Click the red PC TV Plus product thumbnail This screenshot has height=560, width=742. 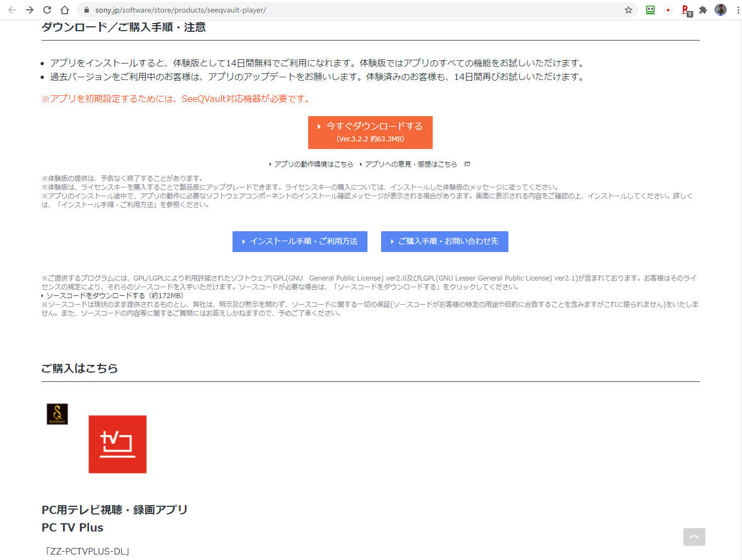(x=117, y=444)
